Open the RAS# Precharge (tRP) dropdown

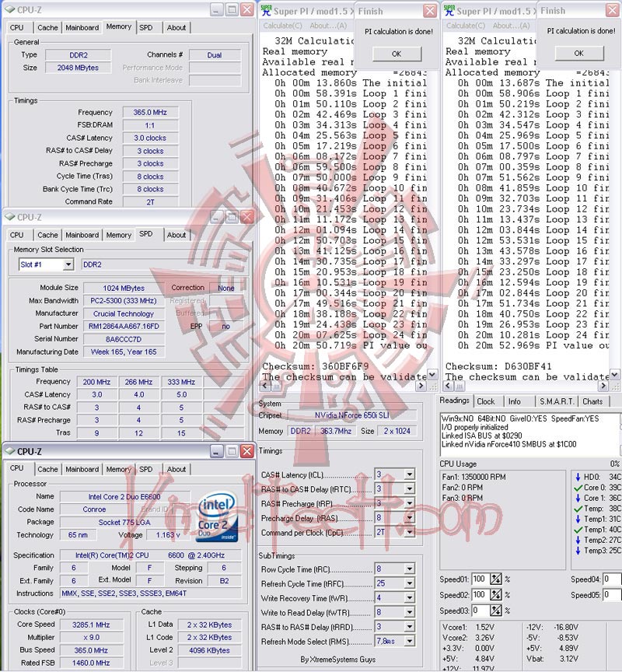pos(410,503)
